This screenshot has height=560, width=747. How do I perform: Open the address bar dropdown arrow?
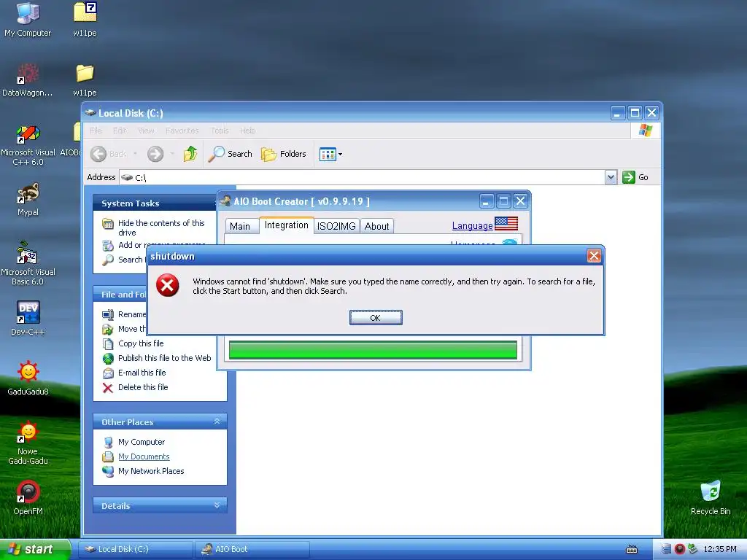[x=611, y=177]
